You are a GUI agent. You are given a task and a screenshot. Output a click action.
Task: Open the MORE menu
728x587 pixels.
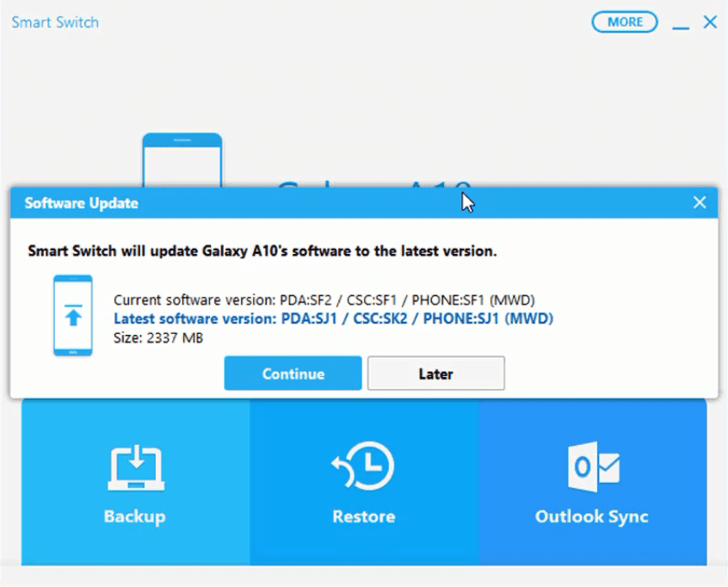pyautogui.click(x=625, y=22)
